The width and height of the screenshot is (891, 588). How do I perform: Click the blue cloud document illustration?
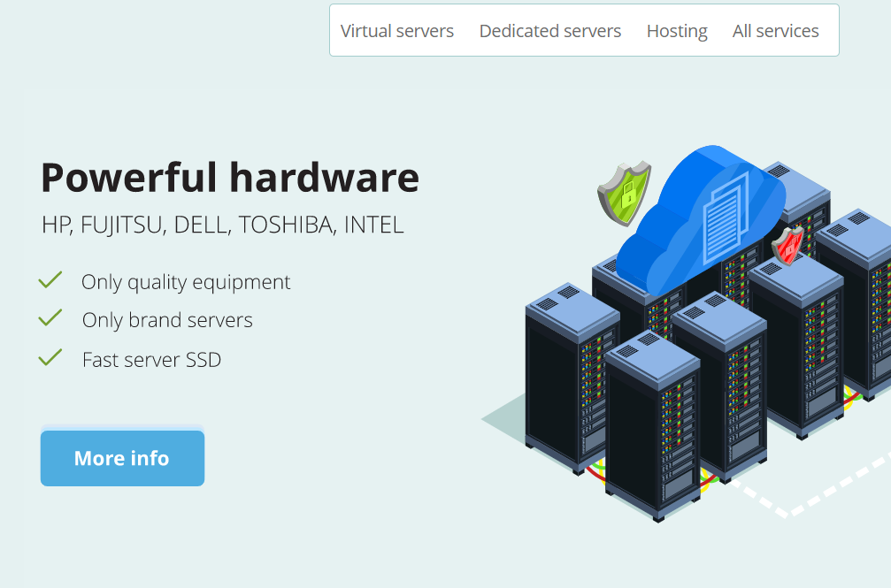700,220
